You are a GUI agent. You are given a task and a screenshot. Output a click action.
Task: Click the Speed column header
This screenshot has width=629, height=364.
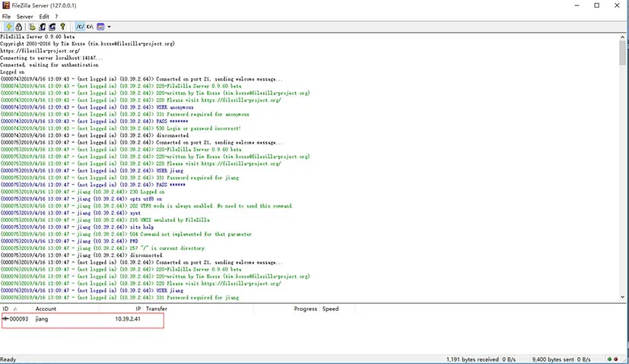point(337,309)
